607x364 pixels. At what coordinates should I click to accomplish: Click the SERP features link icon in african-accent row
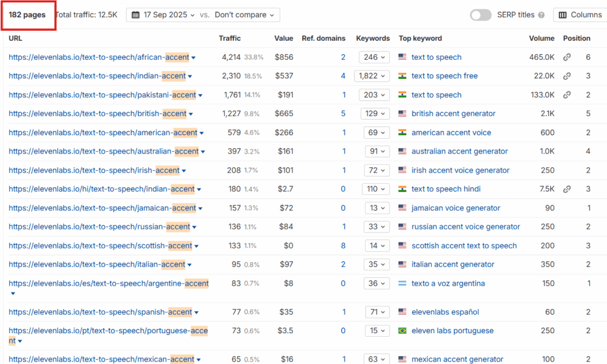pos(567,58)
